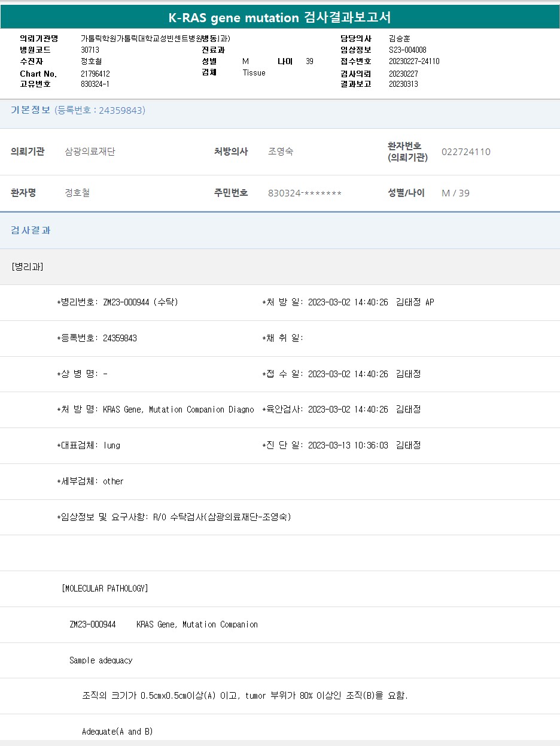Select masked 주민번호 830324-*******
560x746 pixels.
(x=305, y=193)
